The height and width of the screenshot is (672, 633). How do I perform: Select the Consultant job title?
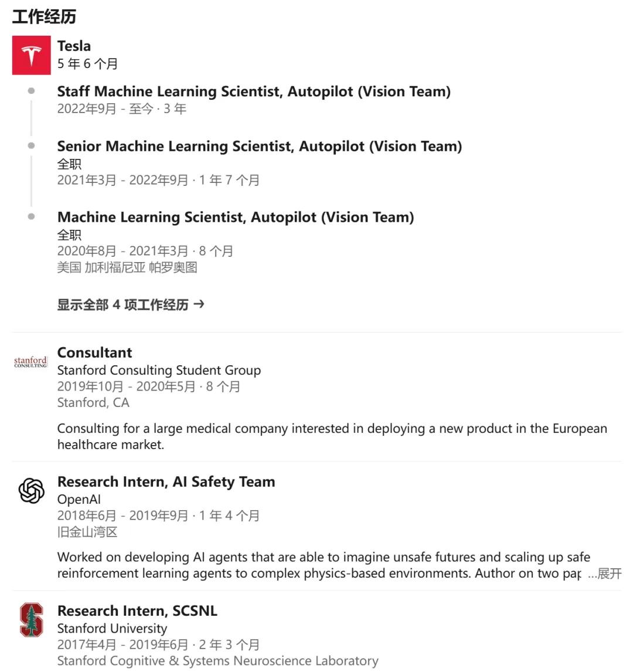(x=94, y=352)
